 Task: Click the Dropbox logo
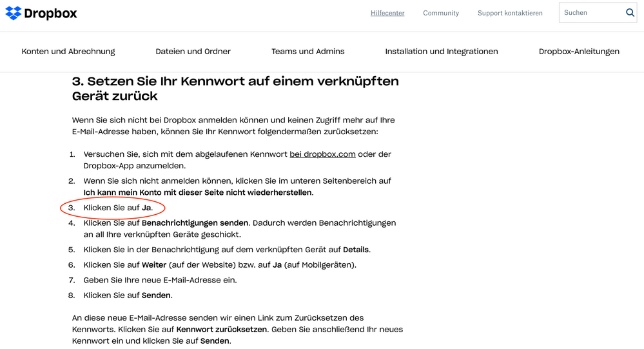click(41, 13)
